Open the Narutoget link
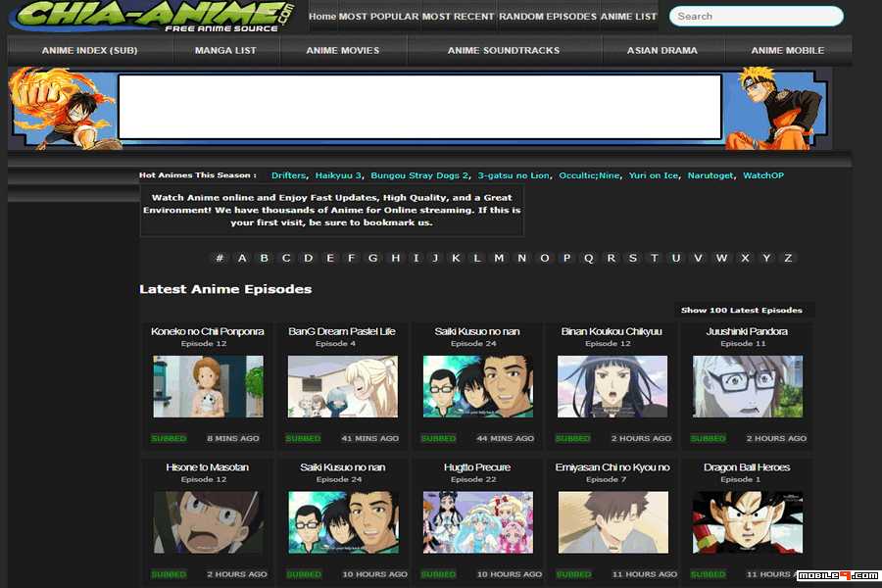 (710, 175)
